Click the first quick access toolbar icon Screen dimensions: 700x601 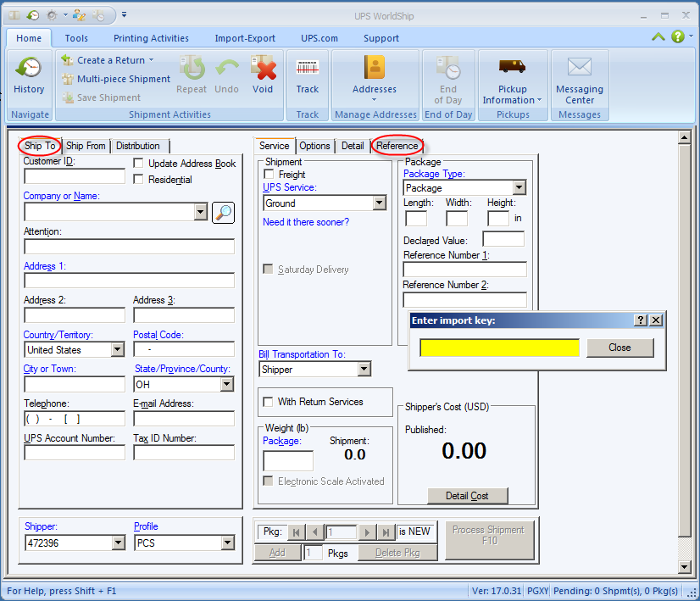(x=14, y=15)
